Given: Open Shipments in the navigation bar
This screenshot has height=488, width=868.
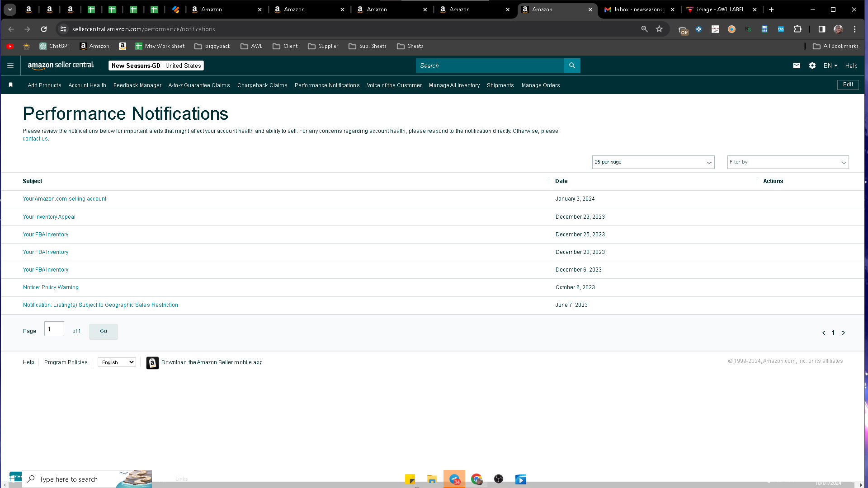Looking at the screenshot, I should [x=500, y=85].
